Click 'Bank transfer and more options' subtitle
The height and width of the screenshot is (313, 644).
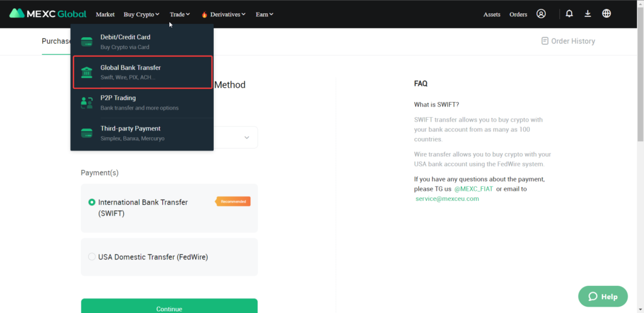(140, 108)
